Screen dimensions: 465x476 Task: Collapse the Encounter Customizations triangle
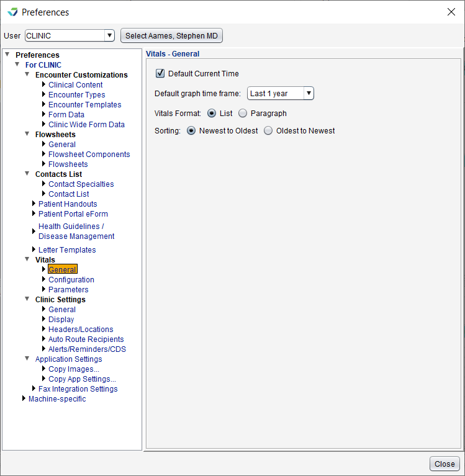coord(27,74)
